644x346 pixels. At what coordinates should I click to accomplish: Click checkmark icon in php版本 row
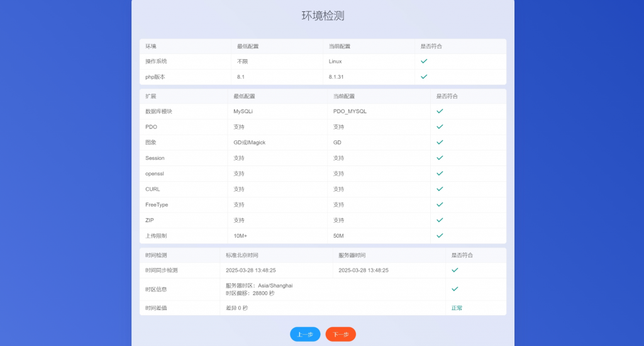(x=424, y=77)
